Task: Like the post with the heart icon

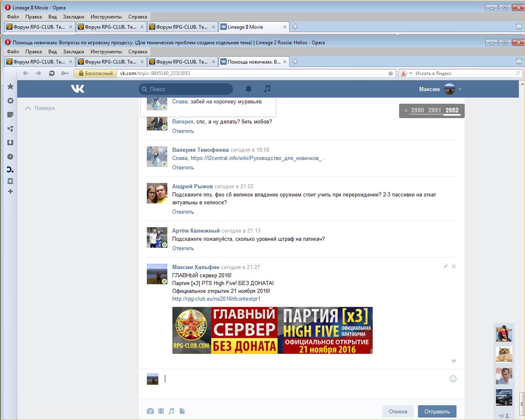Action: (454, 361)
